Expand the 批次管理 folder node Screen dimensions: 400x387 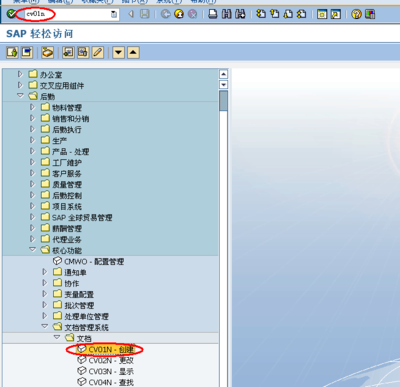(45, 305)
